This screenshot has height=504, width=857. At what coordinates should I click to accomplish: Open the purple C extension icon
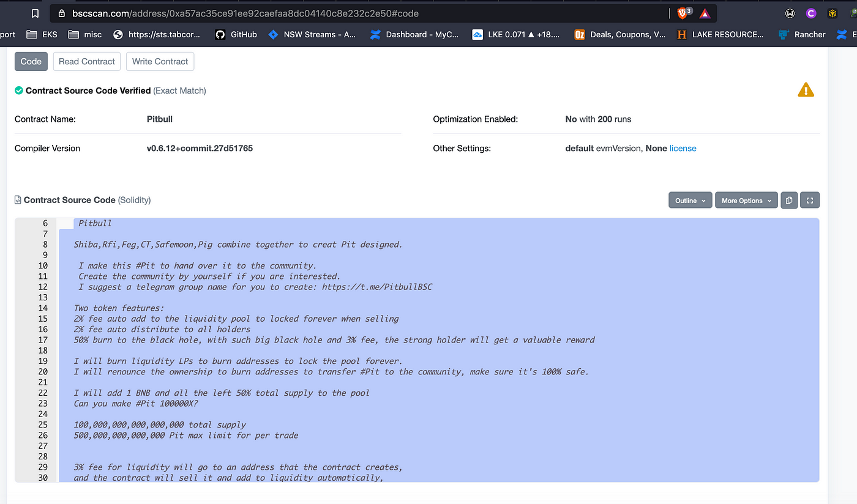tap(811, 13)
